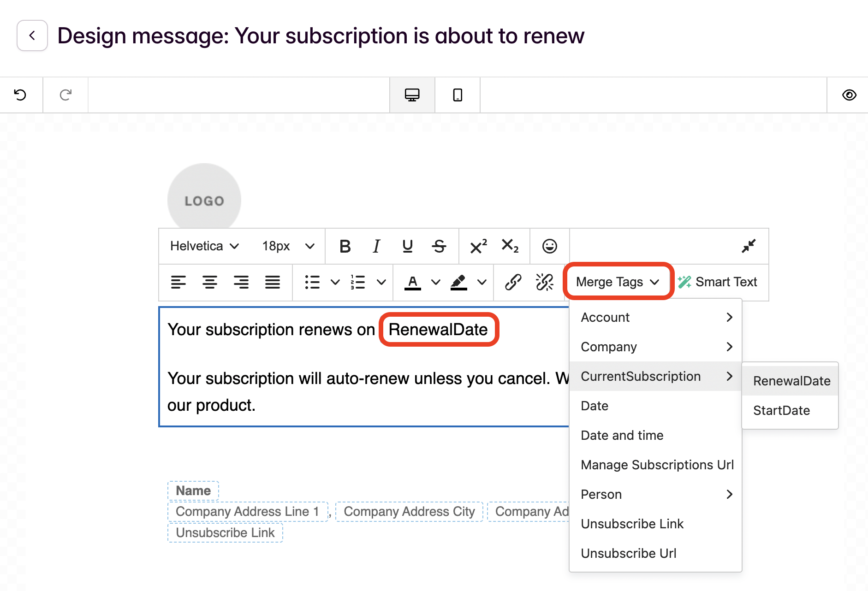Screen dimensions: 868x591
Task: Expand the Account merge tag submenu
Action: [x=655, y=317]
